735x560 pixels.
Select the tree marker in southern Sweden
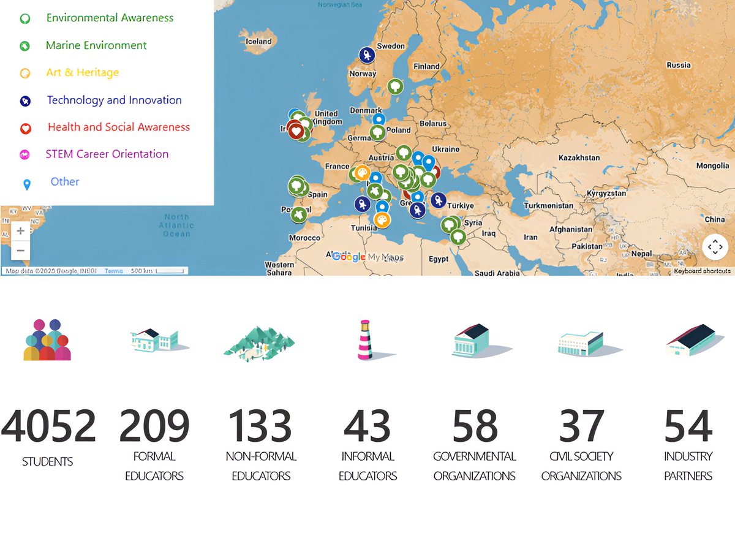pyautogui.click(x=396, y=86)
